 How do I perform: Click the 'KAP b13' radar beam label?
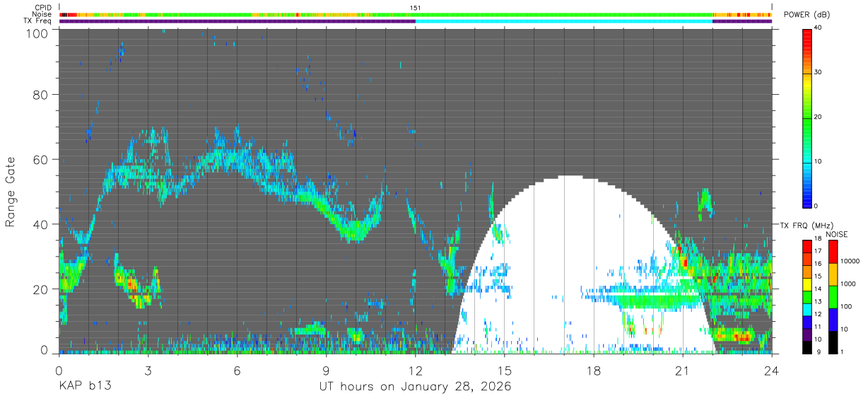(x=84, y=388)
